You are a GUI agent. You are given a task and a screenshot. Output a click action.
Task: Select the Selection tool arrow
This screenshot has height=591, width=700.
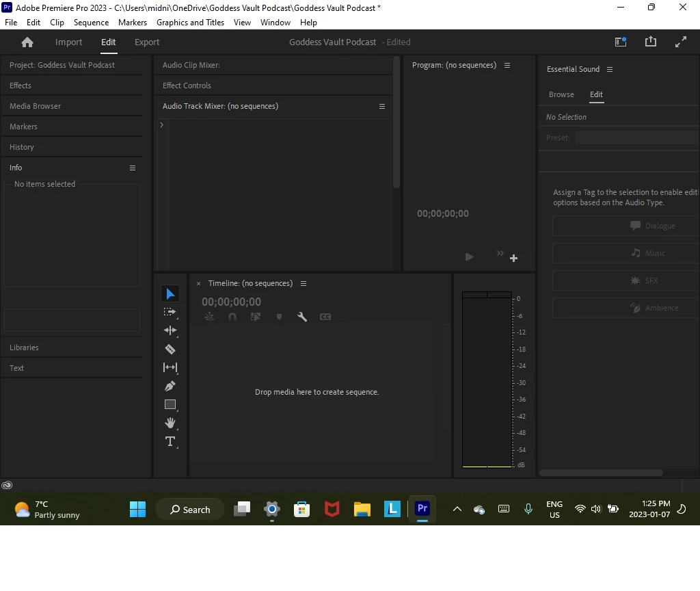click(x=170, y=293)
